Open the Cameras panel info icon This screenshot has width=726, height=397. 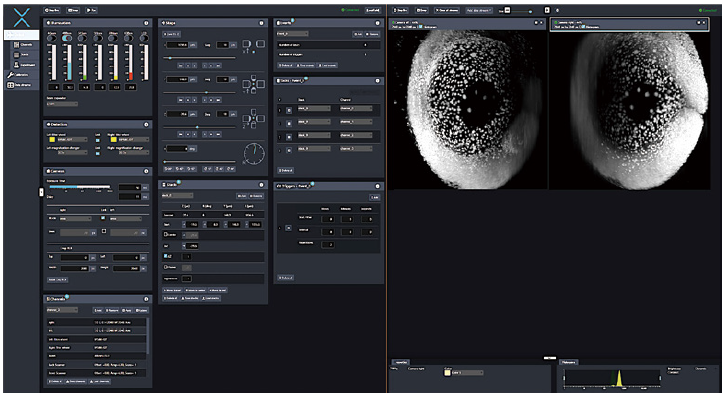(146, 171)
